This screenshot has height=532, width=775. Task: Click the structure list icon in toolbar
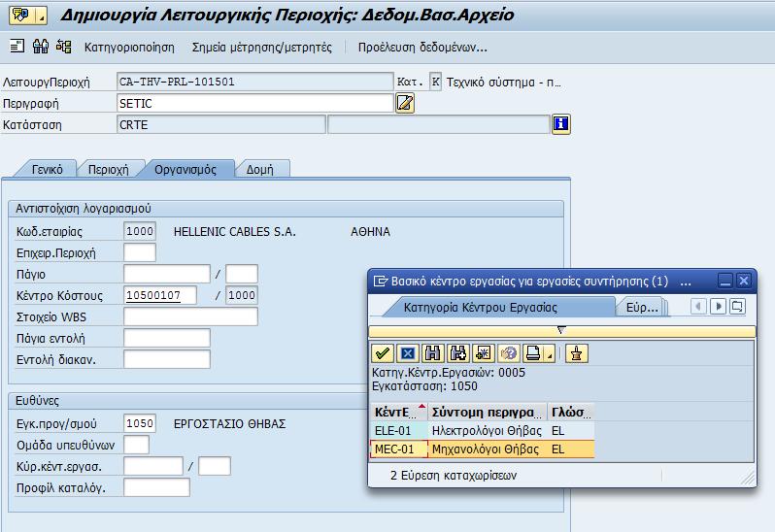[x=64, y=47]
